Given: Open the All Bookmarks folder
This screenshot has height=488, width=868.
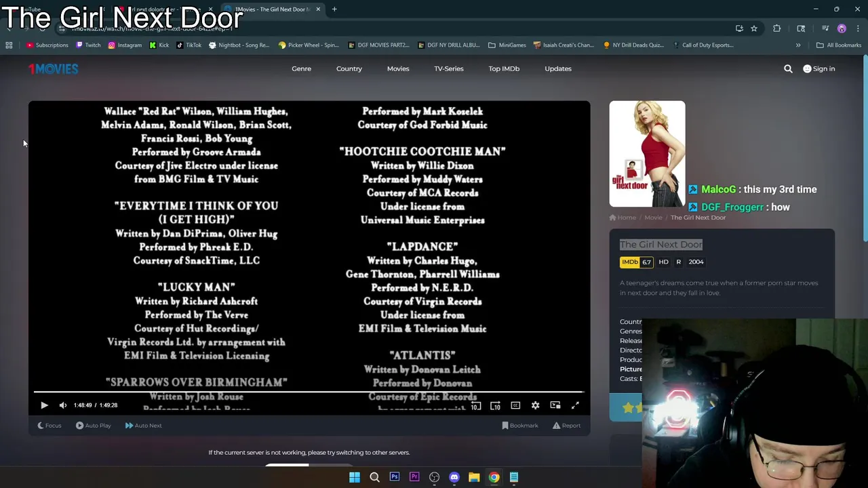Looking at the screenshot, I should coord(839,45).
